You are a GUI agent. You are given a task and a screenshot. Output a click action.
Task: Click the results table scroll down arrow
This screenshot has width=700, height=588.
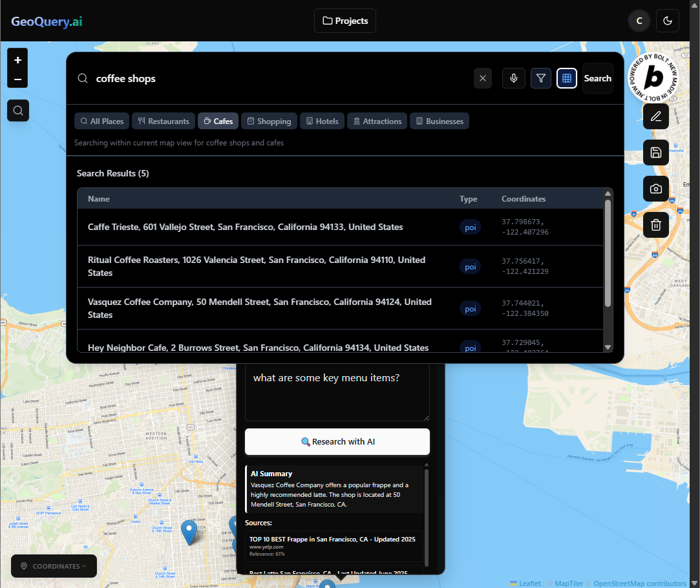coord(608,347)
